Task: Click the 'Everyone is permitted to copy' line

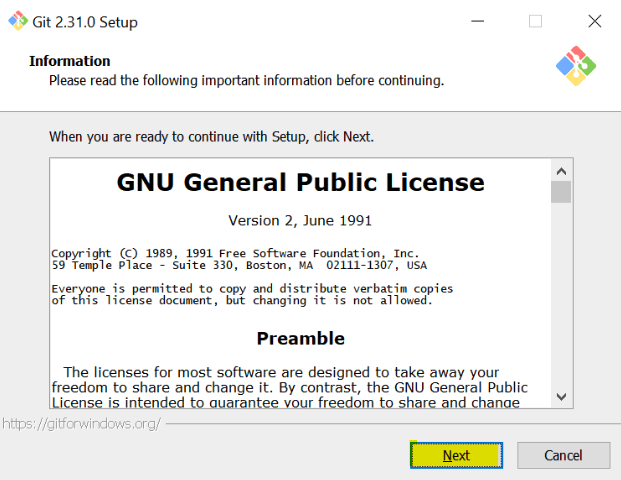Action: pos(252,288)
